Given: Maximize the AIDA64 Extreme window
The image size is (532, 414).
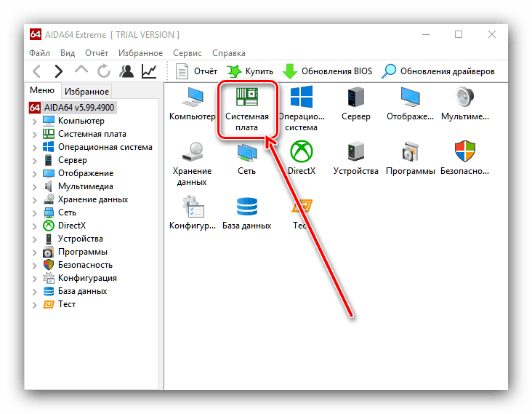Looking at the screenshot, I should pos(459,34).
